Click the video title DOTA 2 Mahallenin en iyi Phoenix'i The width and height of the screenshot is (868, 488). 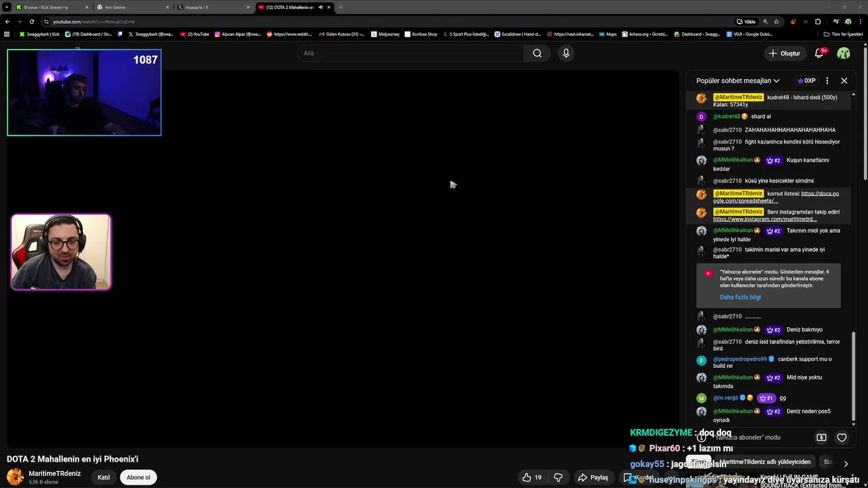coord(73,459)
